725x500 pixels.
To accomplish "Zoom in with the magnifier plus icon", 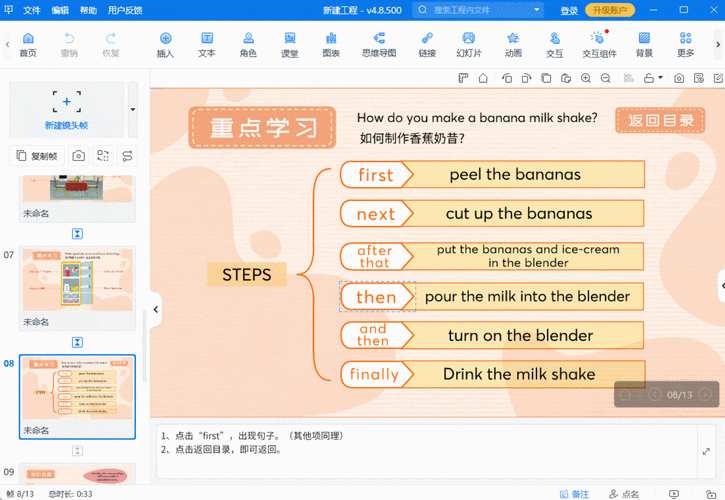I will pos(586,78).
